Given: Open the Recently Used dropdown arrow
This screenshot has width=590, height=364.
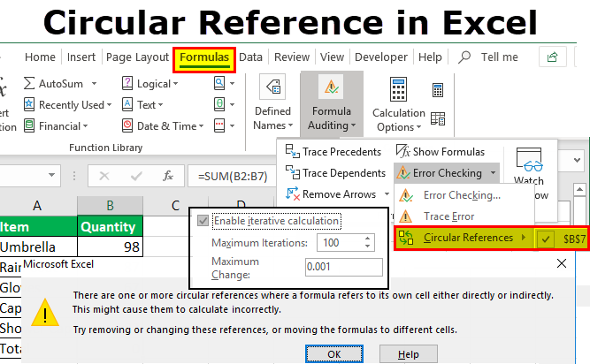Looking at the screenshot, I should [x=109, y=105].
